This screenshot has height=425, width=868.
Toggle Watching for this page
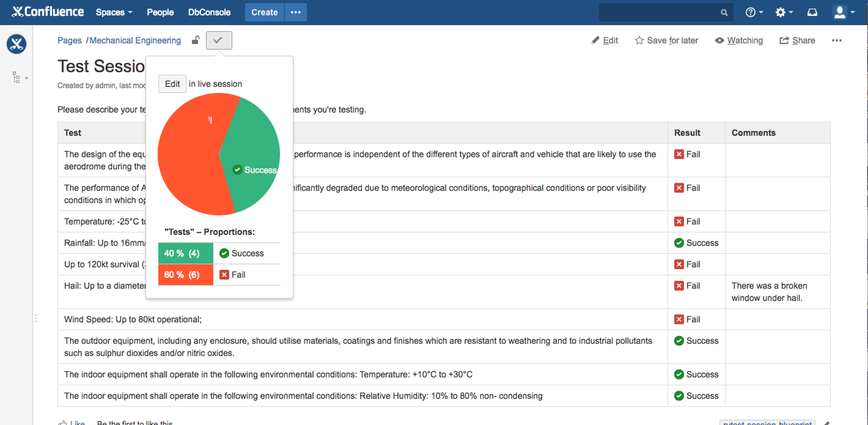tap(739, 41)
